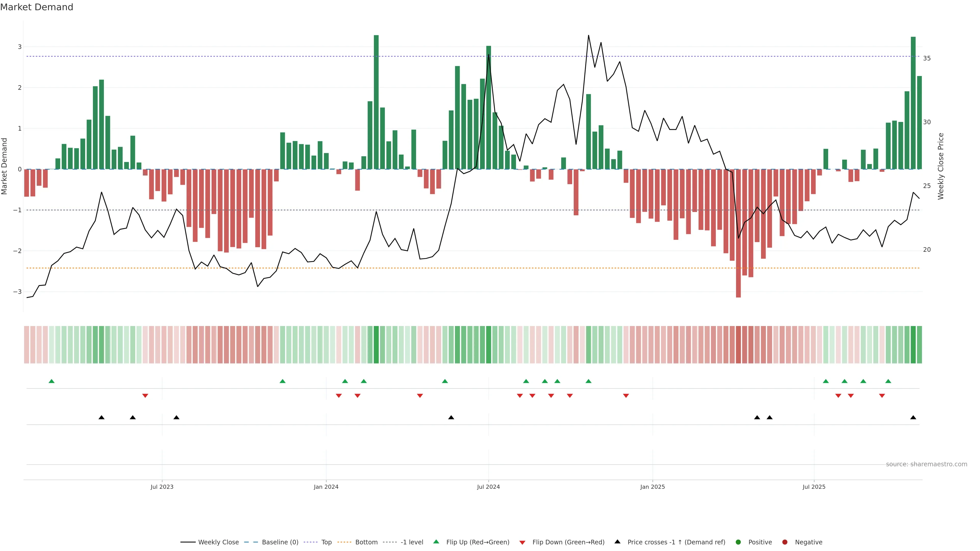This screenshot has width=980, height=551.
Task: Click the red Negative legend dot
Action: point(785,542)
